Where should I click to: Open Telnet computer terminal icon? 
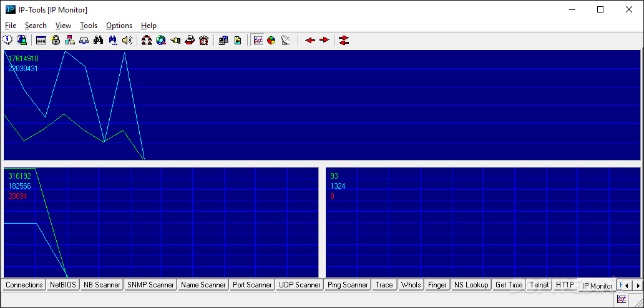click(x=223, y=40)
